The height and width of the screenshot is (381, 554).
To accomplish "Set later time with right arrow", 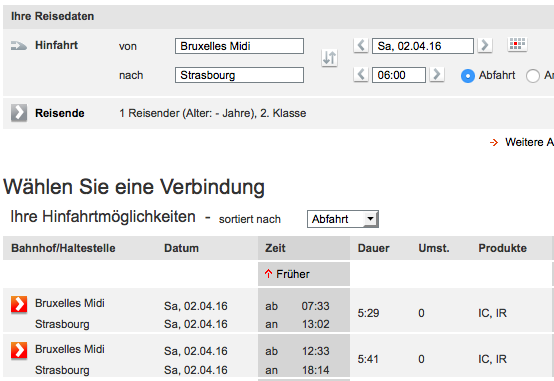I will 437,75.
